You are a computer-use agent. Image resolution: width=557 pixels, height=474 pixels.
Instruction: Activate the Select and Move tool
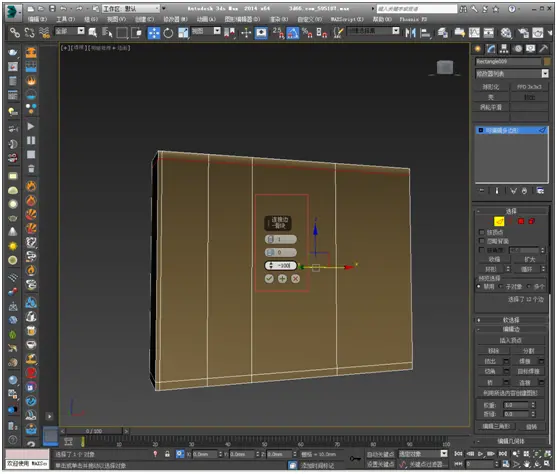coord(154,33)
